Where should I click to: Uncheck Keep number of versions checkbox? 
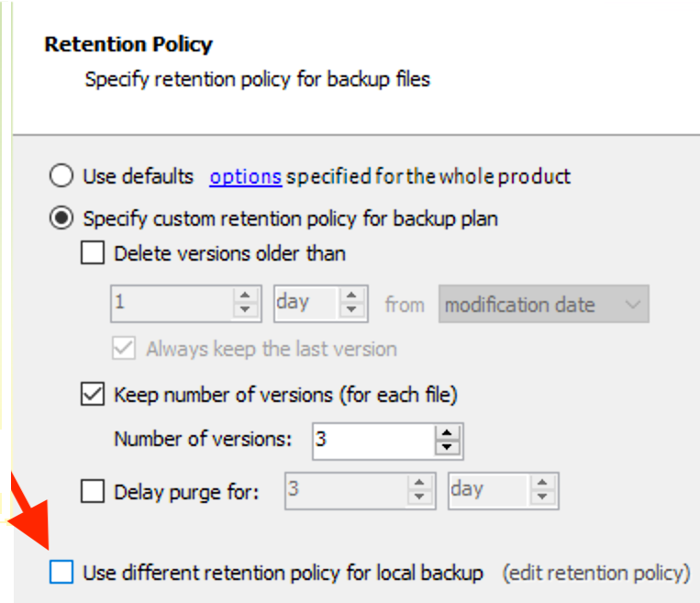pos(93,396)
